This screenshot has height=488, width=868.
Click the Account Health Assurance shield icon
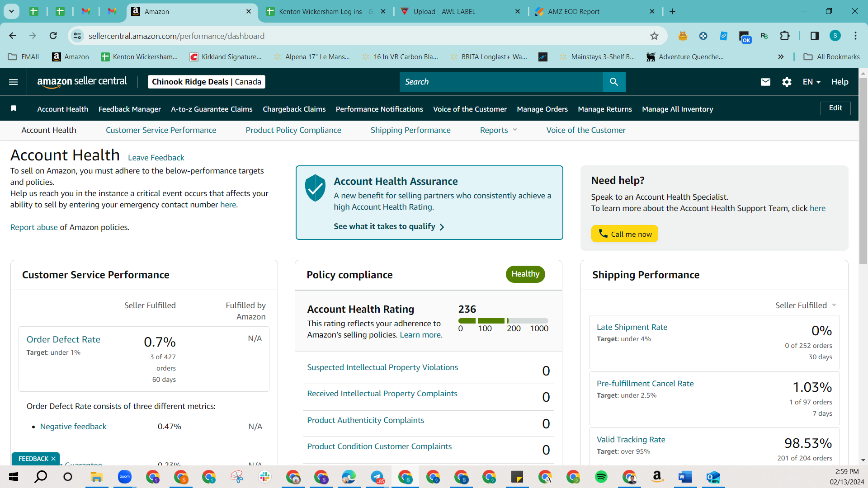point(315,188)
